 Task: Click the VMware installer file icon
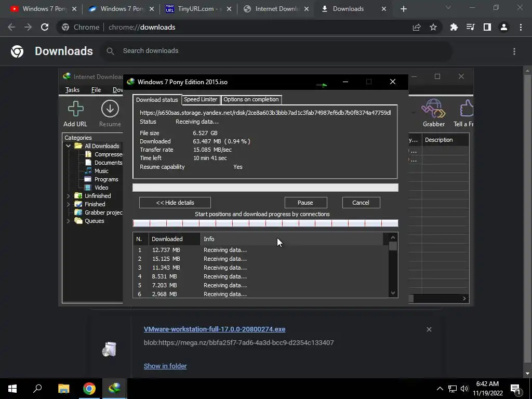[109, 349]
